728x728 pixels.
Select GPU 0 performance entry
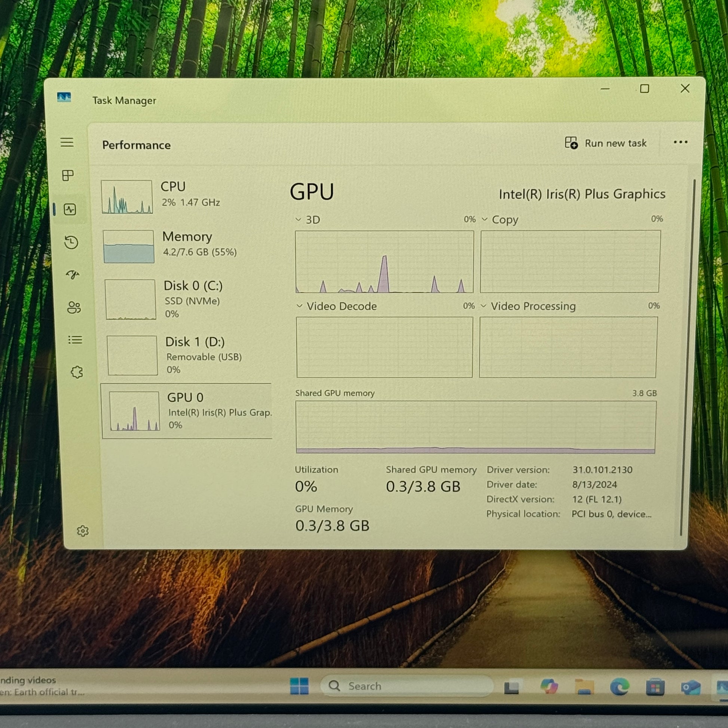(x=187, y=411)
